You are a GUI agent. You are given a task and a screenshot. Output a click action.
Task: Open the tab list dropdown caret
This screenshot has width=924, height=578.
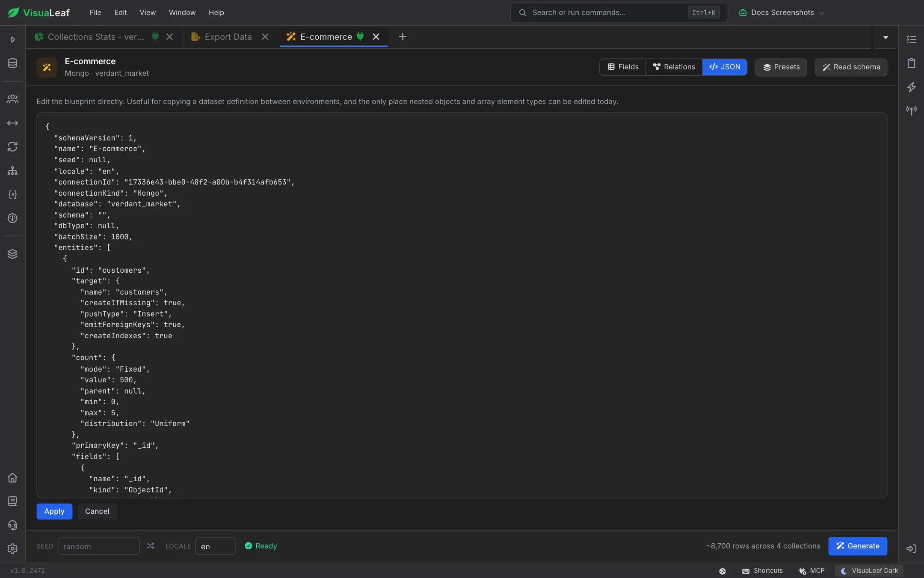click(x=885, y=37)
